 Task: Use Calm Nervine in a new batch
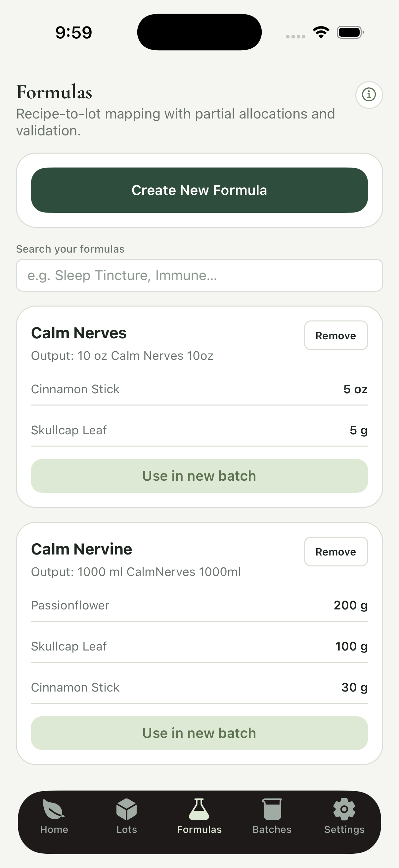coord(199,733)
